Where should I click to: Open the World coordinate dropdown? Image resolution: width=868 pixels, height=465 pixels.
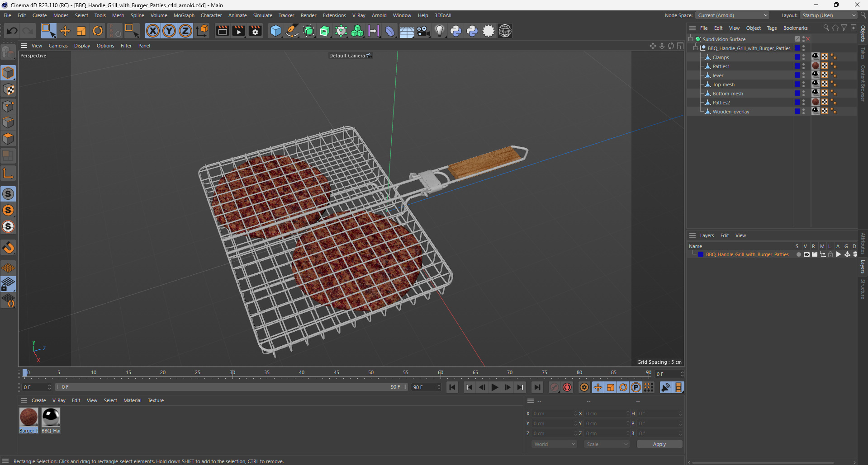(x=554, y=444)
